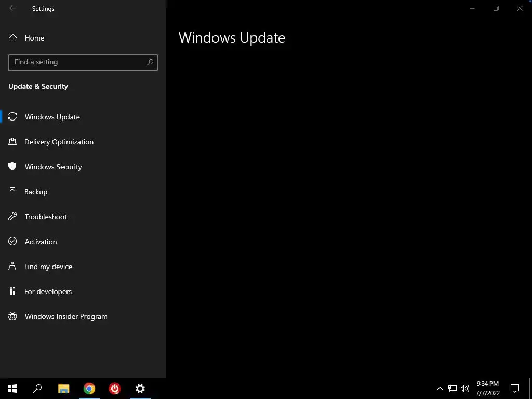
Task: Click the magnifier icon in the search box
Action: point(150,62)
